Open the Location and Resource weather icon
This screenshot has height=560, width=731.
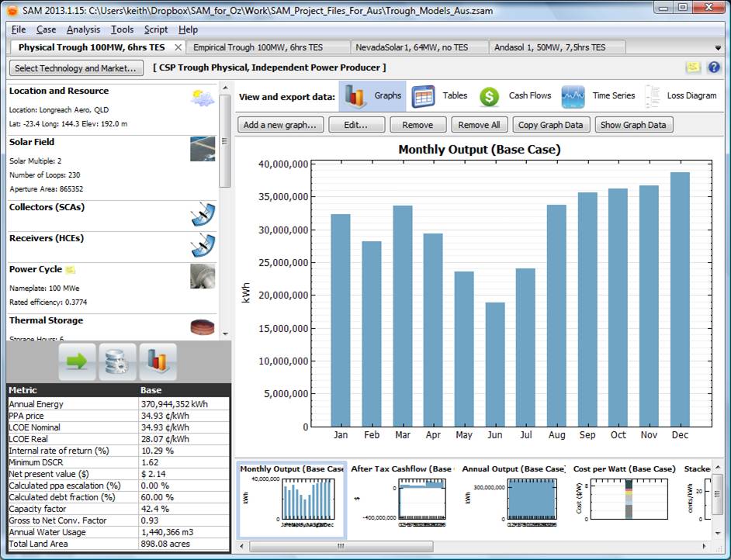coord(203,99)
